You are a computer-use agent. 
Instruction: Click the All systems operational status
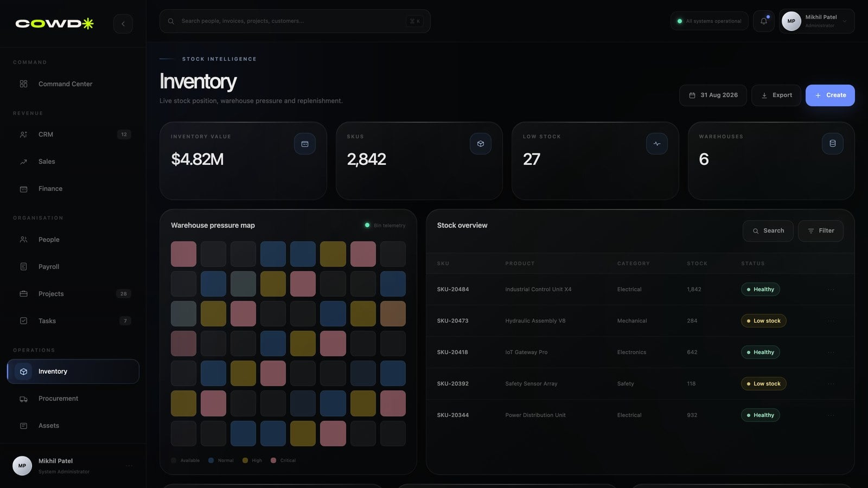pyautogui.click(x=710, y=21)
